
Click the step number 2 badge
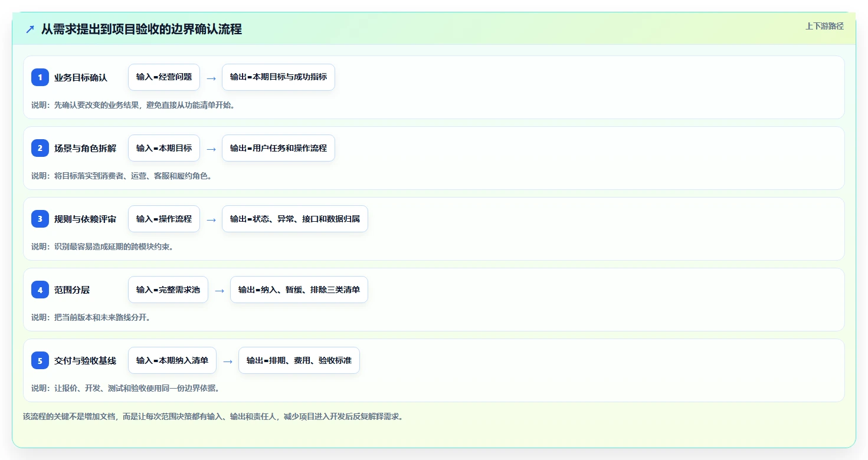(40, 148)
